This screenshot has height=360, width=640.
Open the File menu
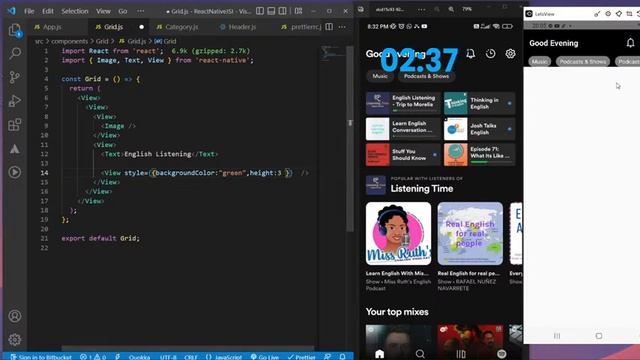(29, 11)
